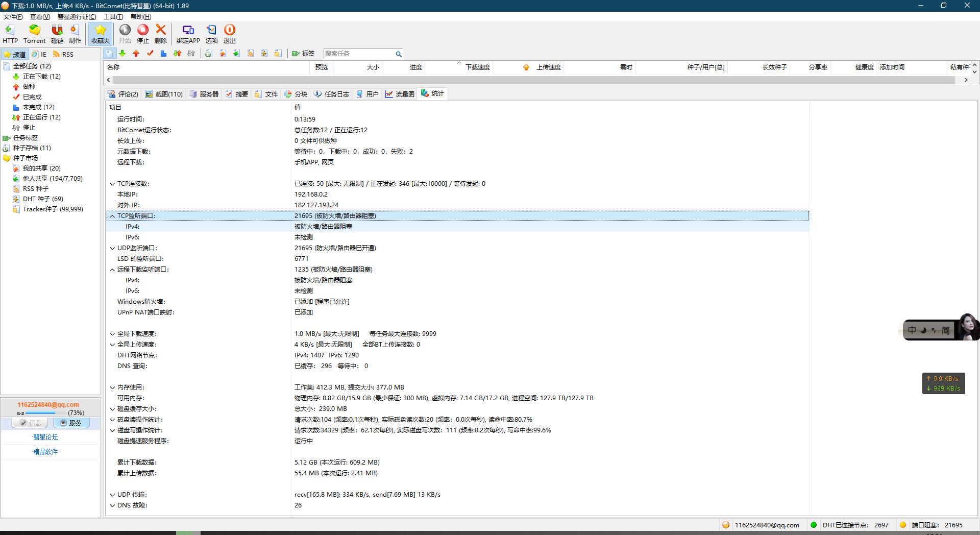Collapse the TCP监听端口 row

coord(112,216)
